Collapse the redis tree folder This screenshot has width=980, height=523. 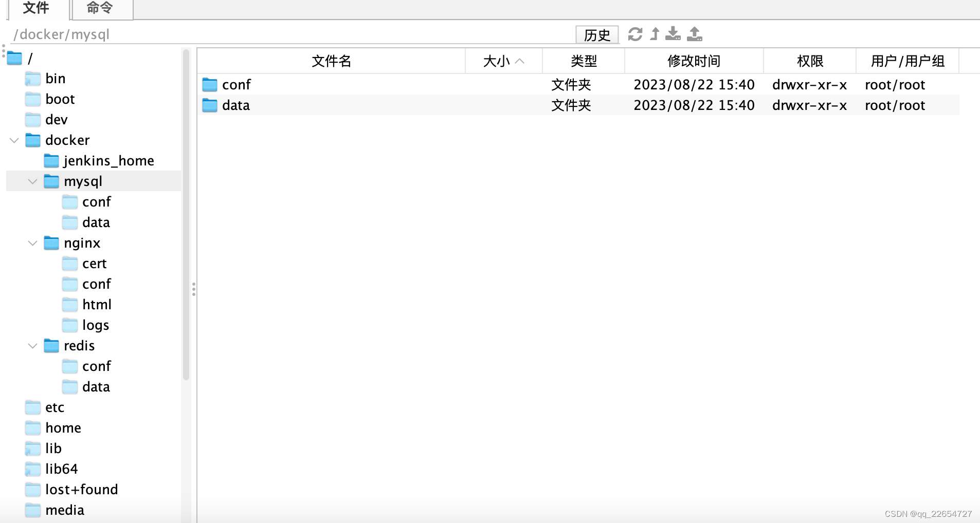point(32,346)
